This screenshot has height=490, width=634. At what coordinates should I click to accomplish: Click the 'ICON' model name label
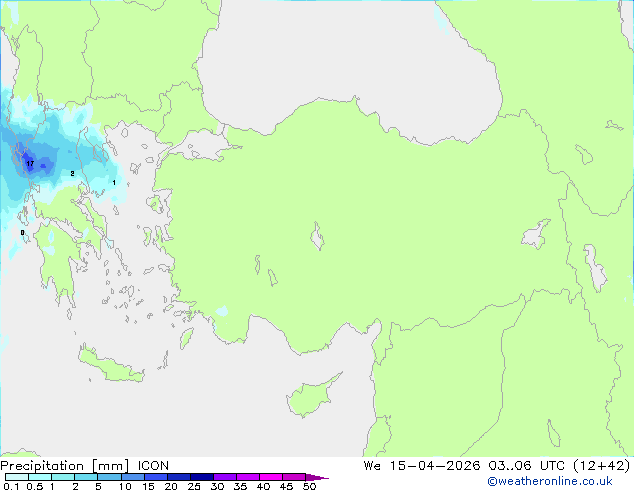tap(153, 466)
